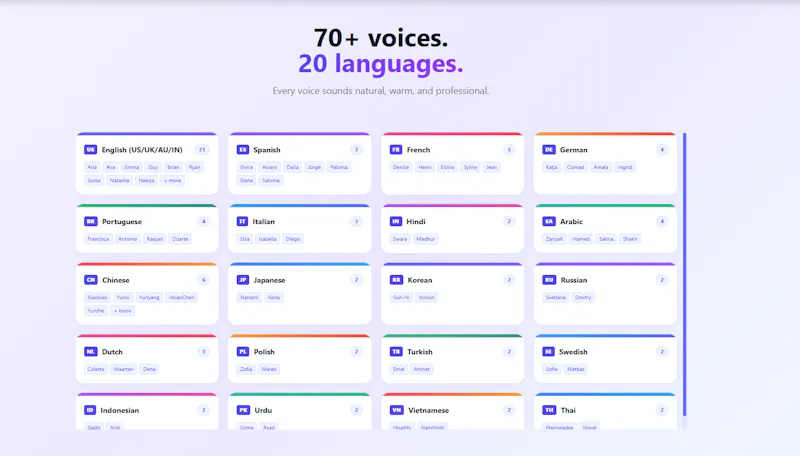Select the Aria voice chip
The width and height of the screenshot is (800, 456).
[x=92, y=167]
